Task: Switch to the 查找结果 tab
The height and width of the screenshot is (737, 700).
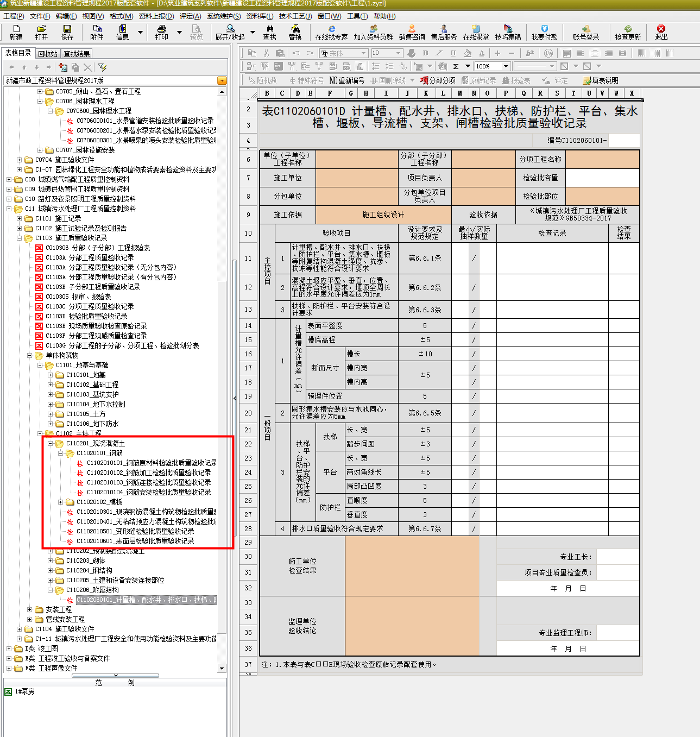Action: point(77,54)
